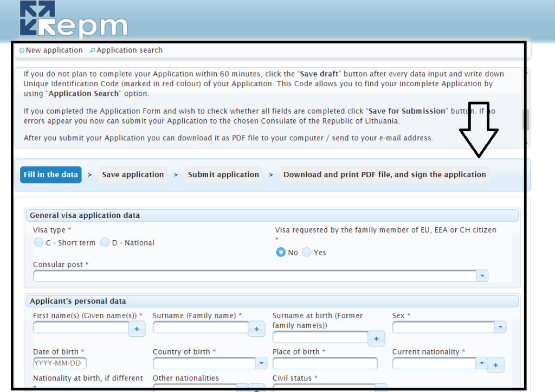Go to Save application step
This screenshot has height=392, width=555.
(133, 175)
